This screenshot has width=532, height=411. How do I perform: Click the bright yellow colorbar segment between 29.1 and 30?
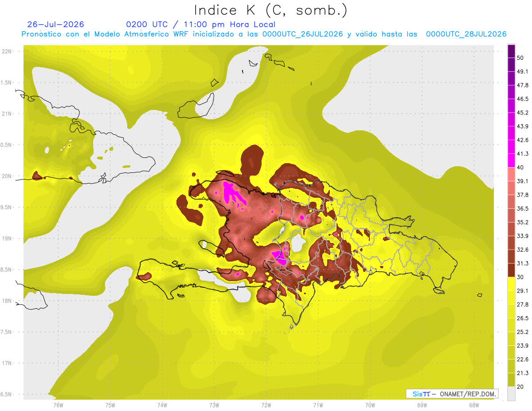click(511, 284)
